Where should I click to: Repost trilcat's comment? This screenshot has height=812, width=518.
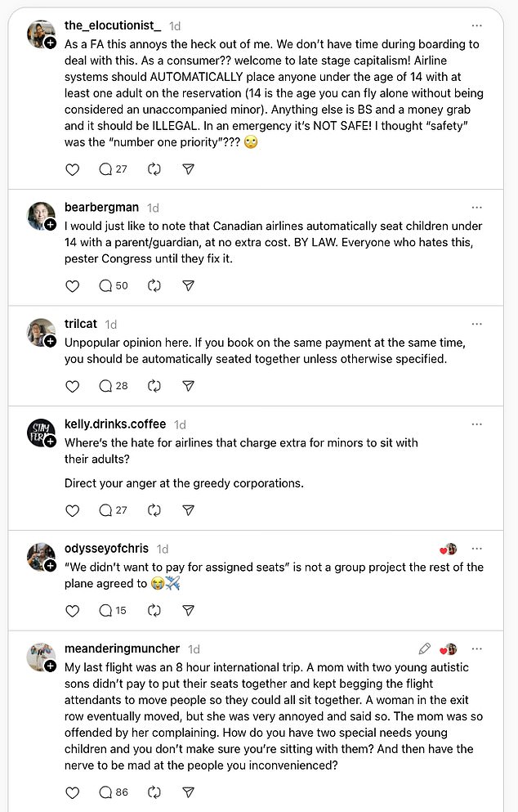[x=154, y=386]
